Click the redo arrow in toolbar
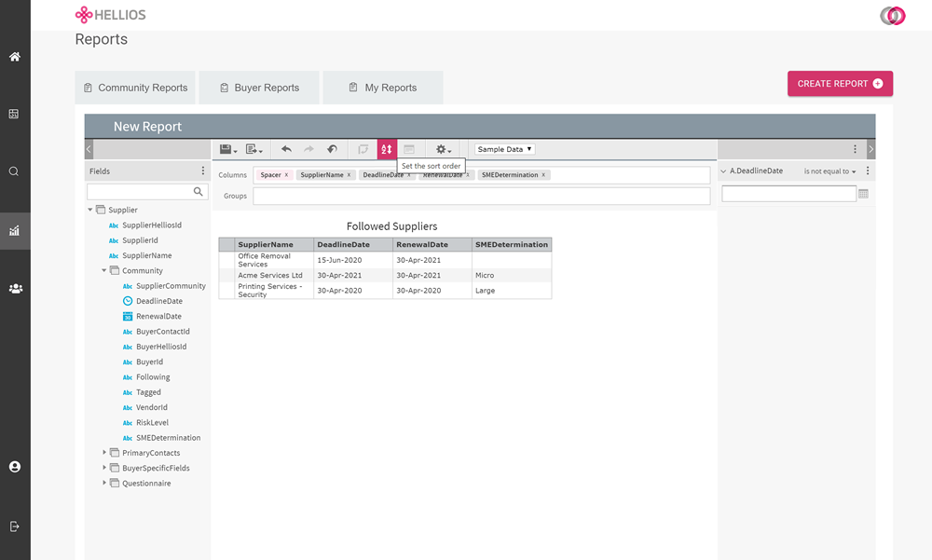 tap(308, 149)
